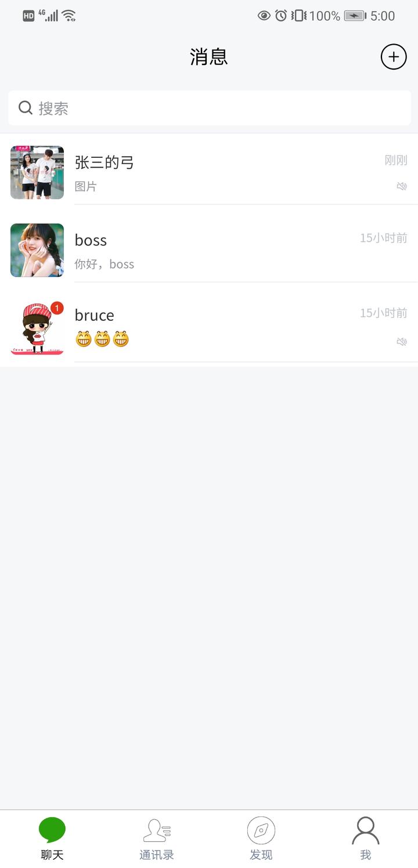Tap the plus icon to add new chat
Image resolution: width=418 pixels, height=868 pixels.
pos(394,57)
